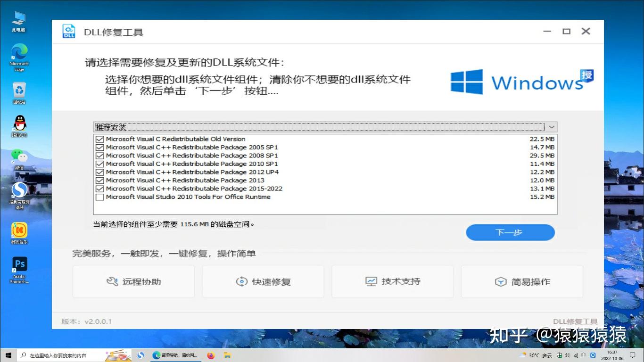Click the chart monitor icon beside 技术支持
The image size is (644, 362).
tap(371, 281)
